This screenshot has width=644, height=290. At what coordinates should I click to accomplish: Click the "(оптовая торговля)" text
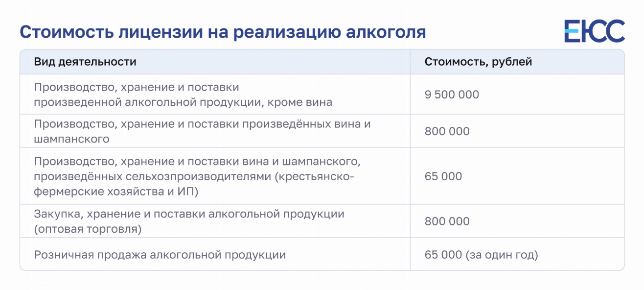coord(88,229)
